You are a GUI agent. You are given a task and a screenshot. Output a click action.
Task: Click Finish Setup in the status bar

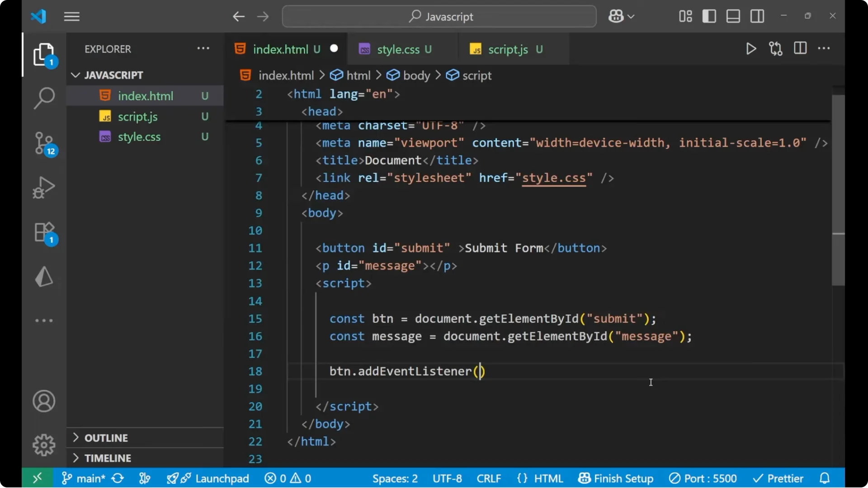[x=616, y=478]
